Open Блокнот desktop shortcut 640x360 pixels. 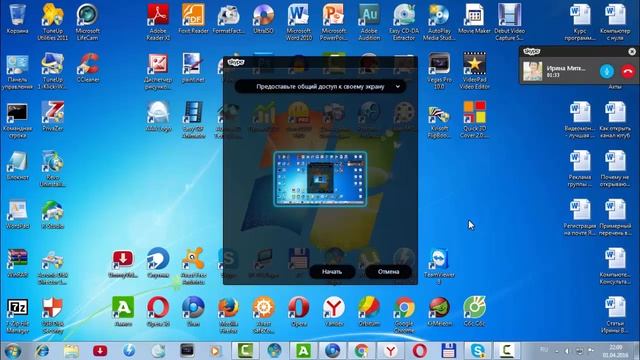pos(18,166)
